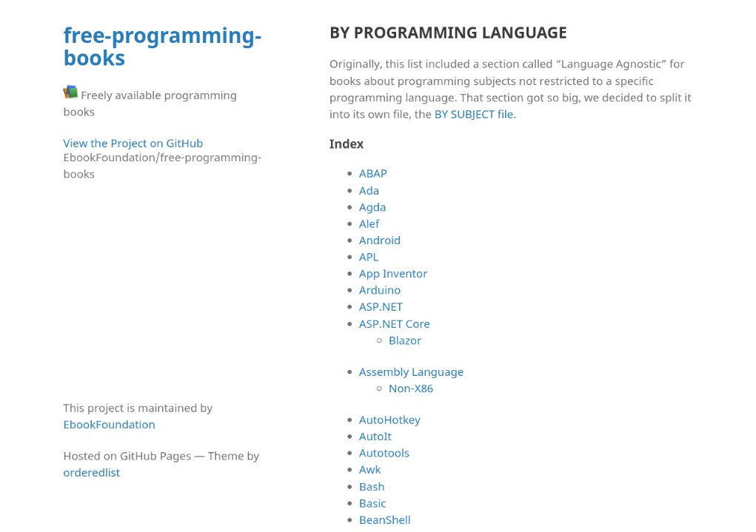Screen dimensions: 756x532
Task: Click the Index subheading
Action: pos(347,144)
